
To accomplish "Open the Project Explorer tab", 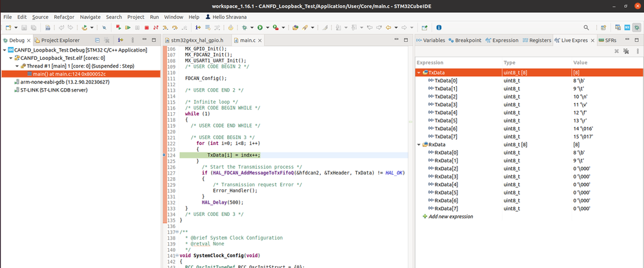I will pos(60,40).
